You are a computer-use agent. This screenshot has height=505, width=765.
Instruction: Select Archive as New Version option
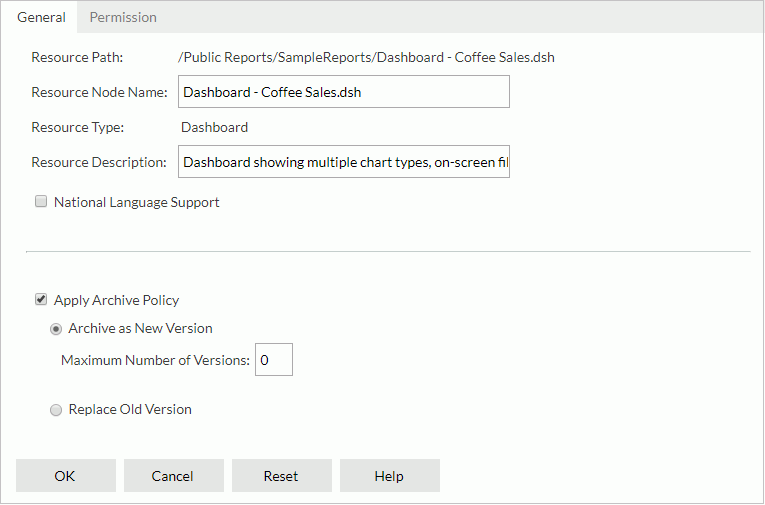tap(56, 329)
